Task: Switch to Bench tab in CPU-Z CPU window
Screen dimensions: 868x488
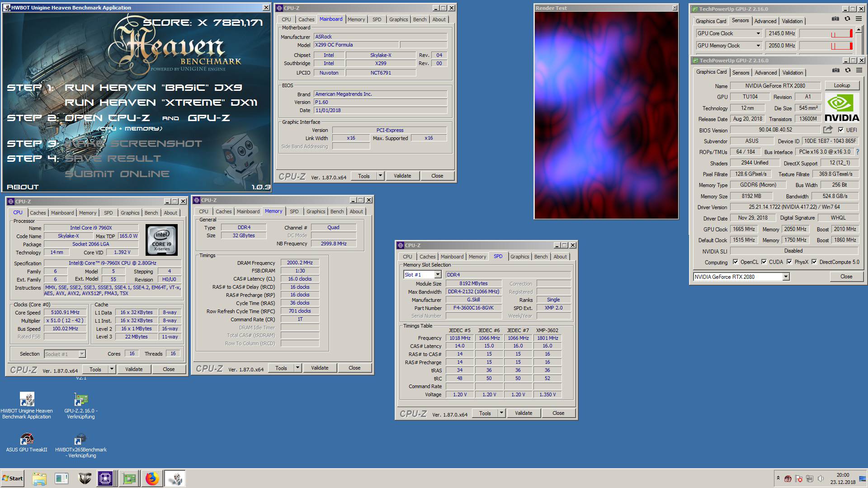Action: [151, 213]
